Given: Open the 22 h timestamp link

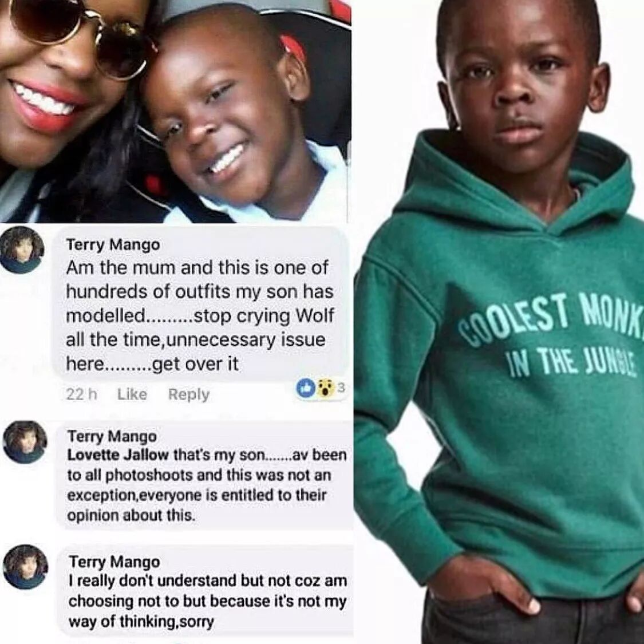Looking at the screenshot, I should [x=81, y=394].
